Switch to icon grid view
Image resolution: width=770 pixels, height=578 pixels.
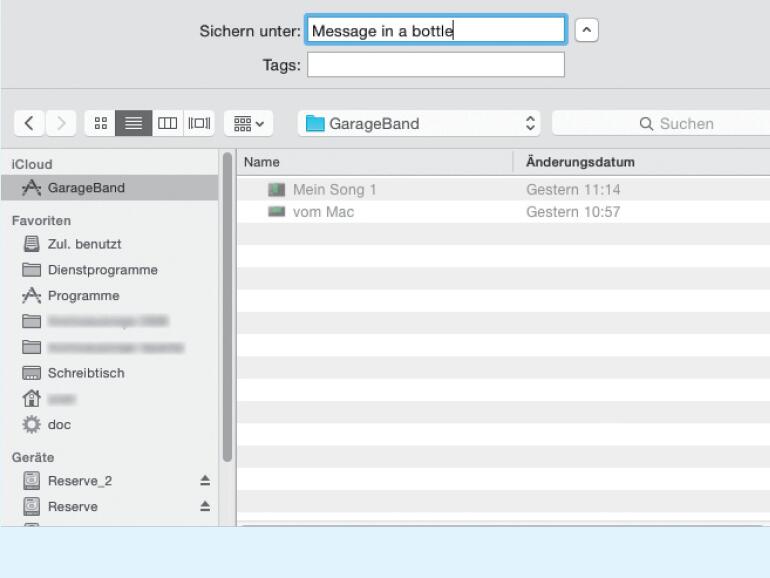(x=101, y=123)
